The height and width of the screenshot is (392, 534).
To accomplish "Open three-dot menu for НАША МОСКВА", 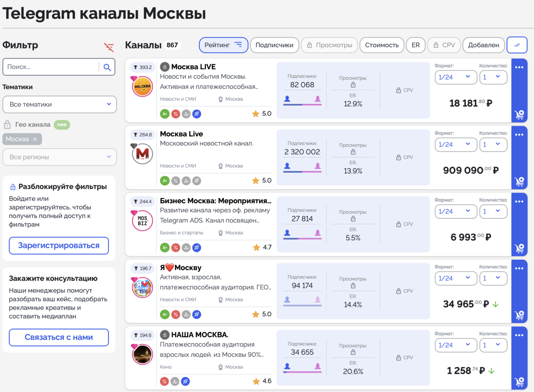I will tap(519, 335).
